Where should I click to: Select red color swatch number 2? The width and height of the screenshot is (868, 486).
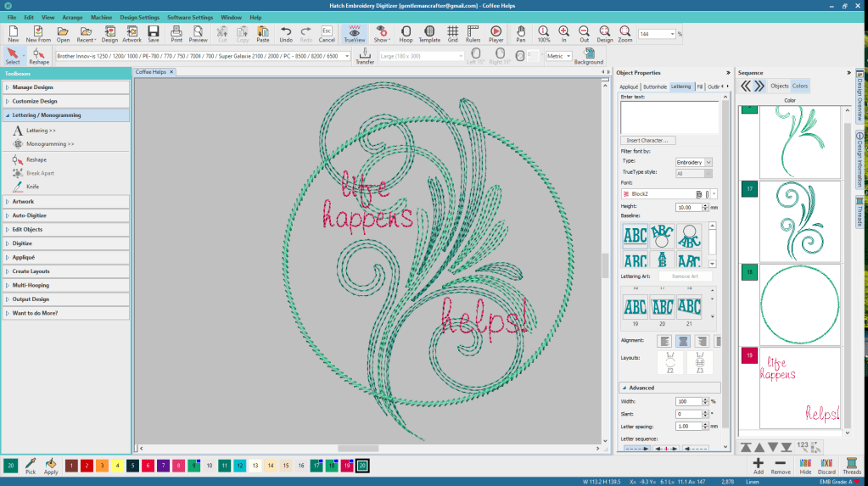(87, 466)
